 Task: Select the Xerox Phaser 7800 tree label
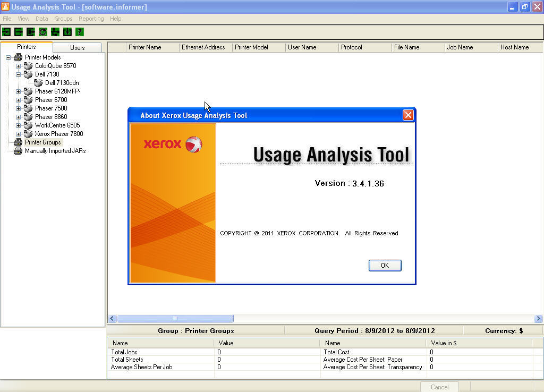click(x=58, y=134)
